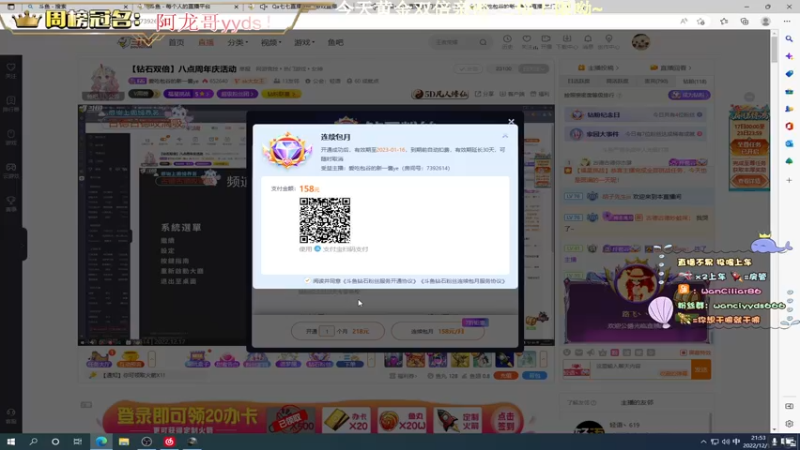
Task: Open the 排行榜 item in left sidebar
Action: (11, 104)
